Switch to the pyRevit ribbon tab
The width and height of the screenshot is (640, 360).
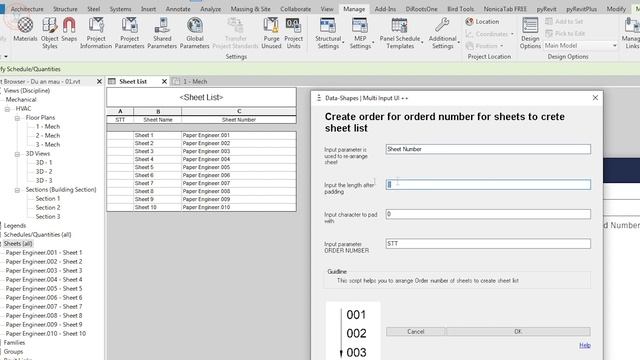[547, 9]
